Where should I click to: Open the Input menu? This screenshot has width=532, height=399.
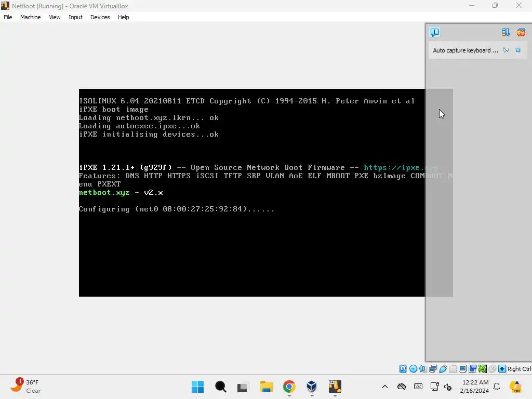(75, 17)
